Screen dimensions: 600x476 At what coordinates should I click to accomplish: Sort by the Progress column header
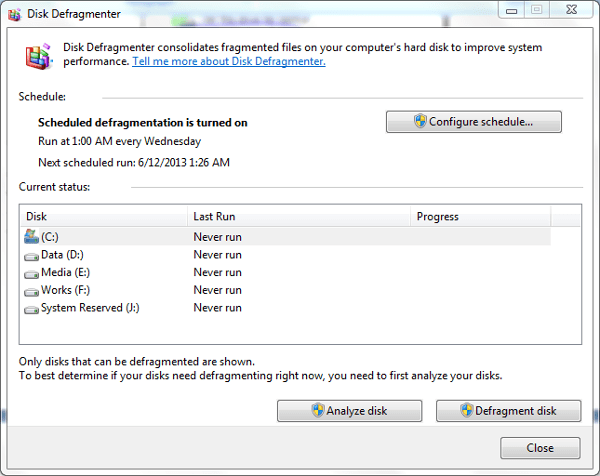tap(481, 216)
